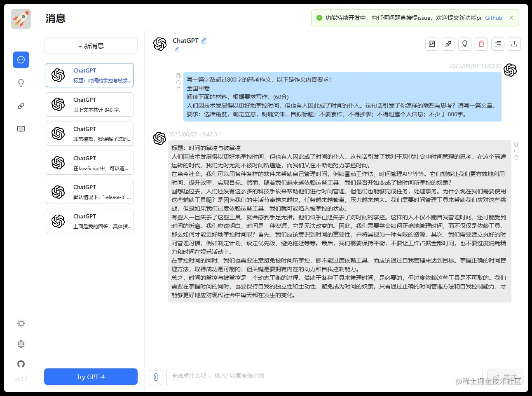Click the Try GPT-4 button
Viewport: 532px width, 396px height.
click(91, 377)
